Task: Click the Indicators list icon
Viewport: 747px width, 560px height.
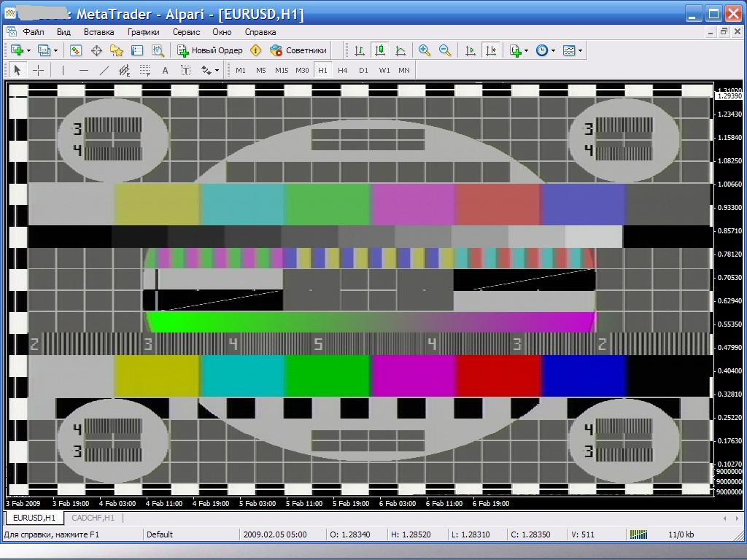Action: coord(516,50)
